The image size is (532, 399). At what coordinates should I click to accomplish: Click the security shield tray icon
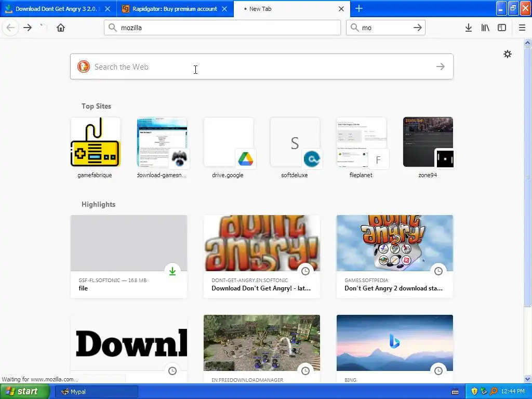pyautogui.click(x=474, y=391)
